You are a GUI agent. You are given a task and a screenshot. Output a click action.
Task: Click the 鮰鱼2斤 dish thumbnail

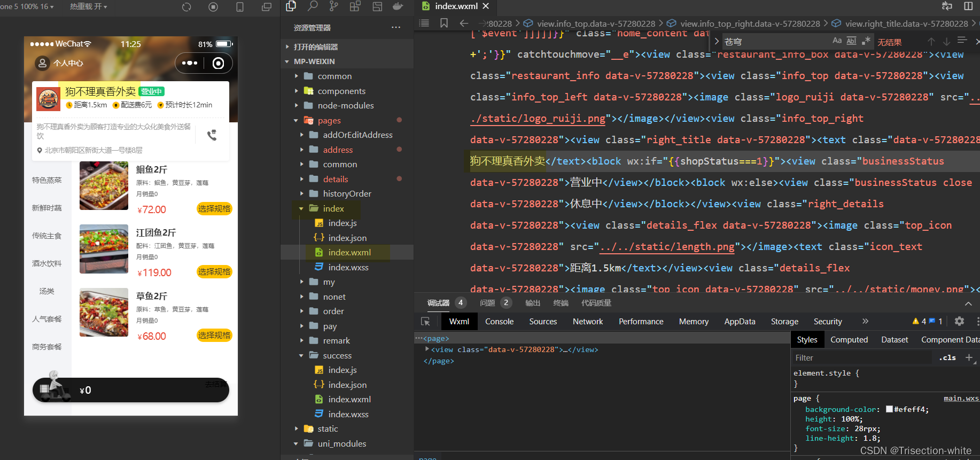tap(104, 185)
